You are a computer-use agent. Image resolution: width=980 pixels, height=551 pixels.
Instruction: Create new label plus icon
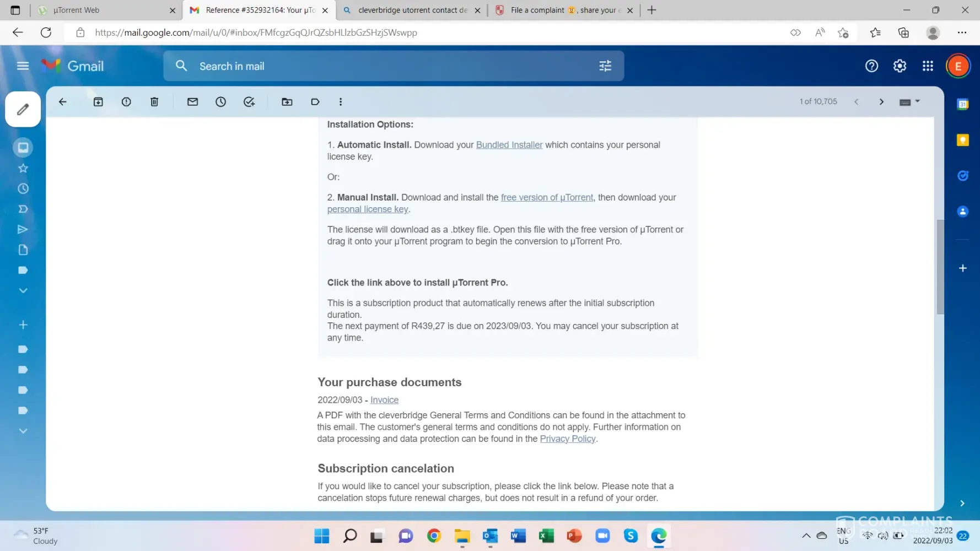(x=23, y=325)
